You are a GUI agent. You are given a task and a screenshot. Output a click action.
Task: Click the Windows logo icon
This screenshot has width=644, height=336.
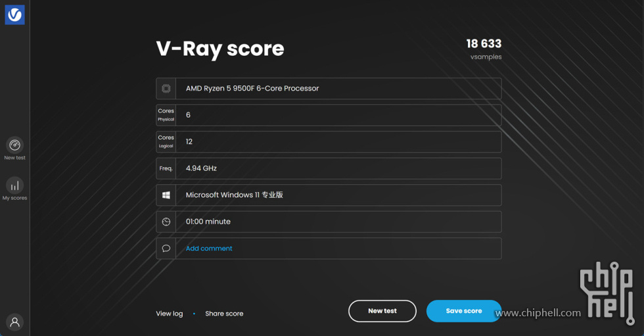click(166, 195)
